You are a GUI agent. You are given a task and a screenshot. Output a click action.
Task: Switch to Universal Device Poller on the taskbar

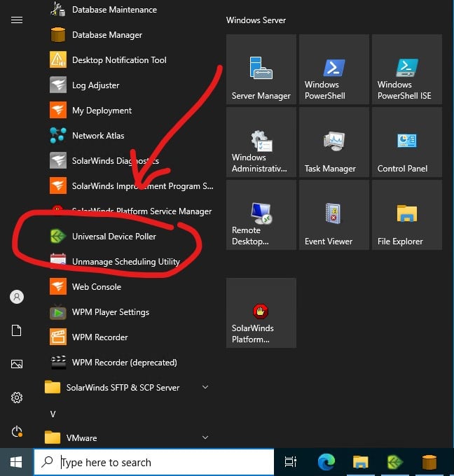[395, 462]
